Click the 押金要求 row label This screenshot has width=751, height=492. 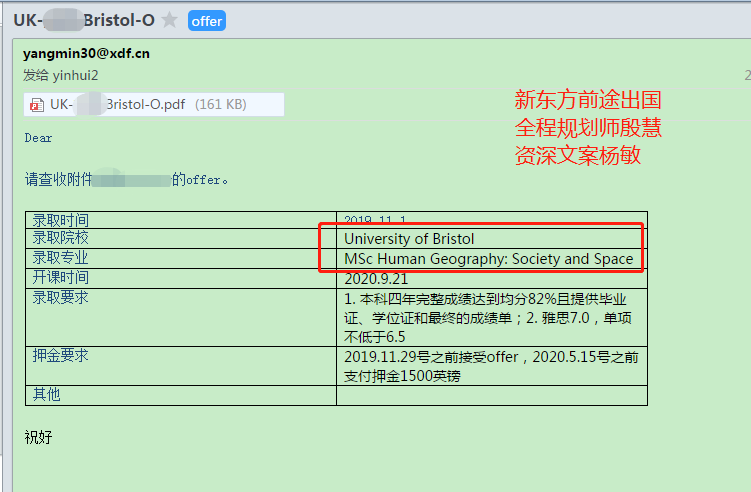[60, 355]
